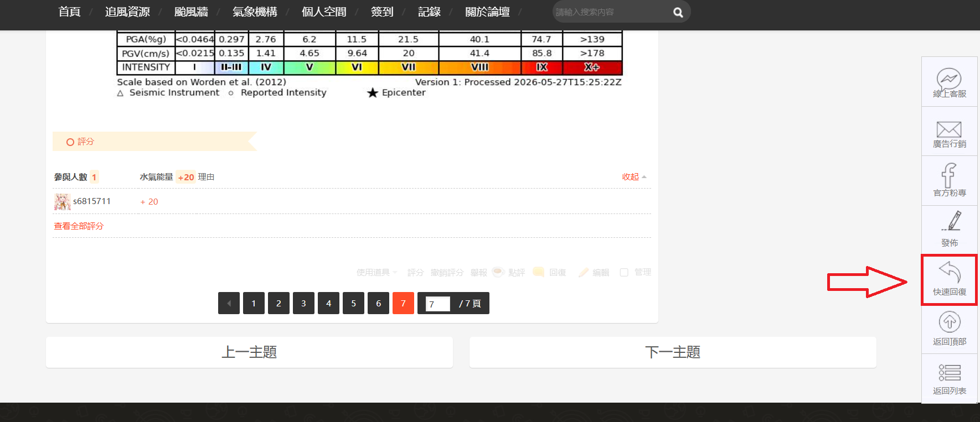The image size is (980, 422).
Task: Go to the 下一主題 next topic button
Action: (x=673, y=352)
